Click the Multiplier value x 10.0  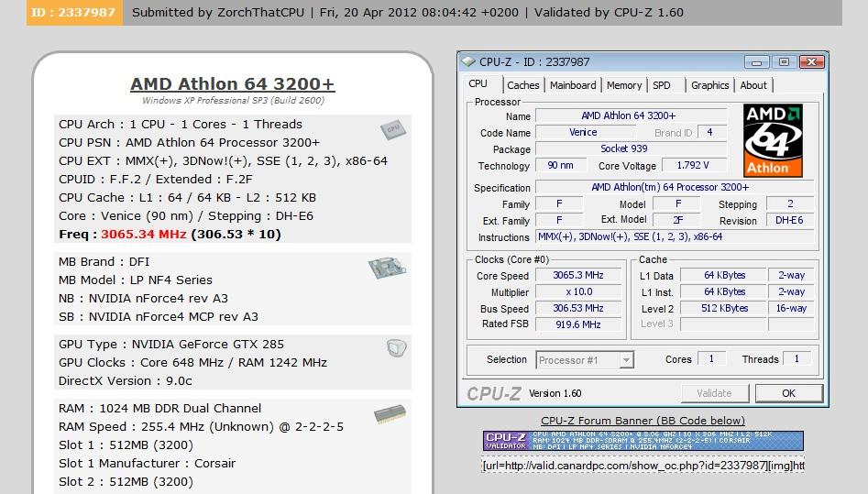[578, 291]
